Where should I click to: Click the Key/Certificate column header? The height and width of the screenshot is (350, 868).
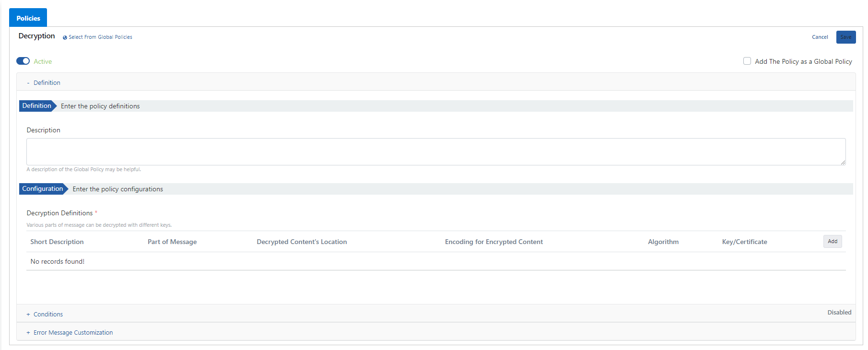[744, 242]
